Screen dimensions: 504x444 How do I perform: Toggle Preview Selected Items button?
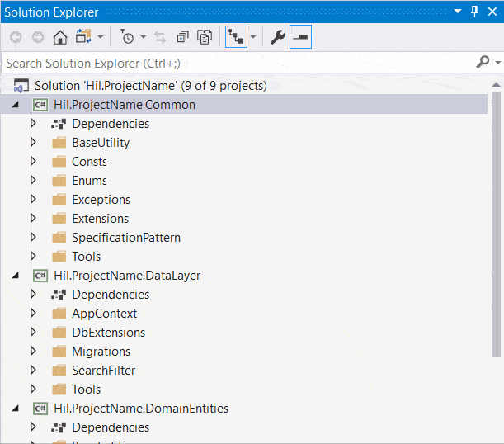click(x=300, y=37)
